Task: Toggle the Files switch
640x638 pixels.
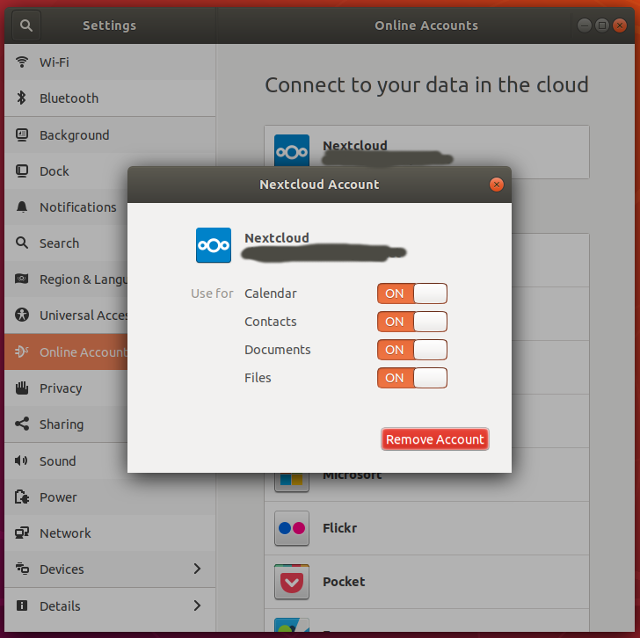Action: pos(412,378)
